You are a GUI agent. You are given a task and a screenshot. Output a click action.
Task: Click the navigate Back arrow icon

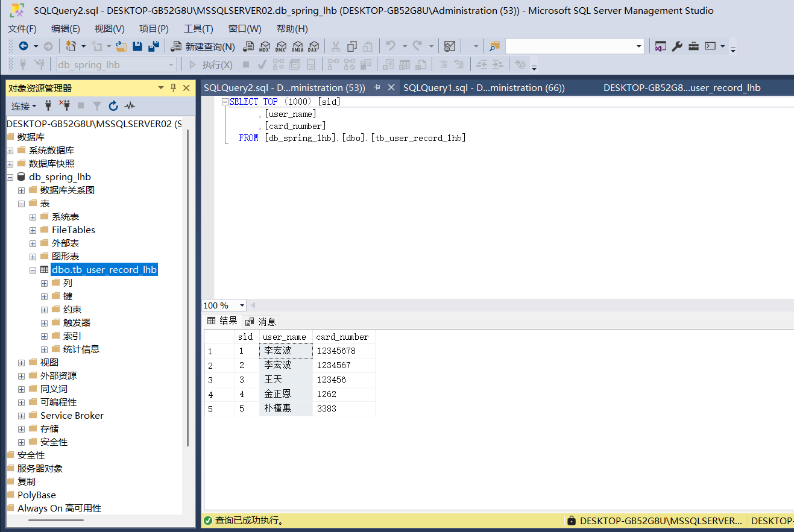coord(24,46)
